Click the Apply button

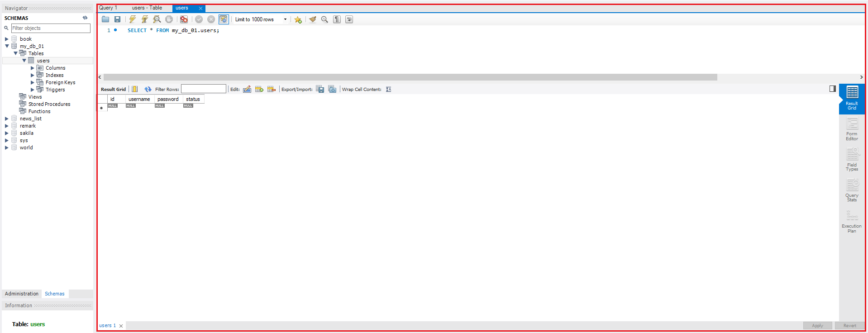click(817, 325)
